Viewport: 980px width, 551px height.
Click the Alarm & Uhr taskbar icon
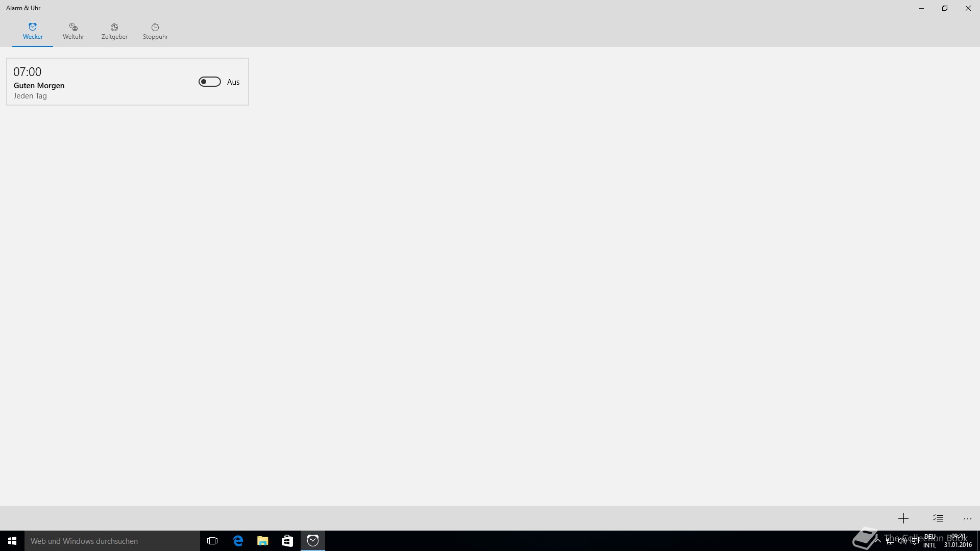(x=313, y=541)
